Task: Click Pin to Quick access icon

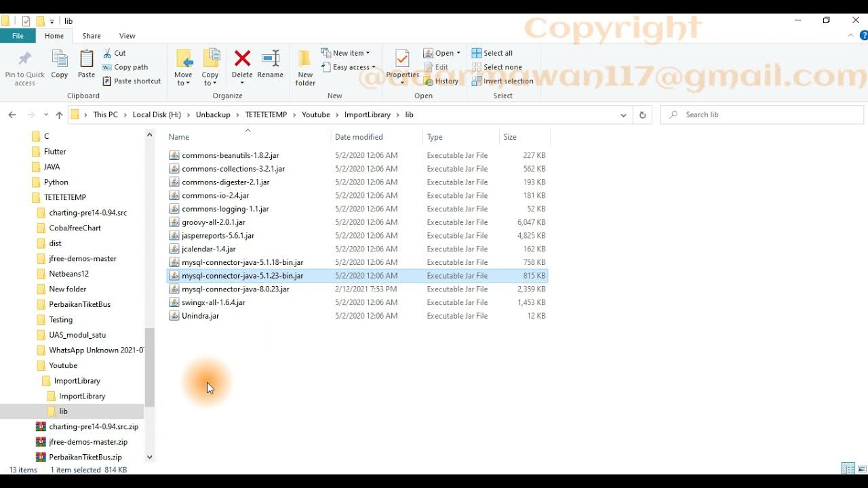Action: [24, 59]
